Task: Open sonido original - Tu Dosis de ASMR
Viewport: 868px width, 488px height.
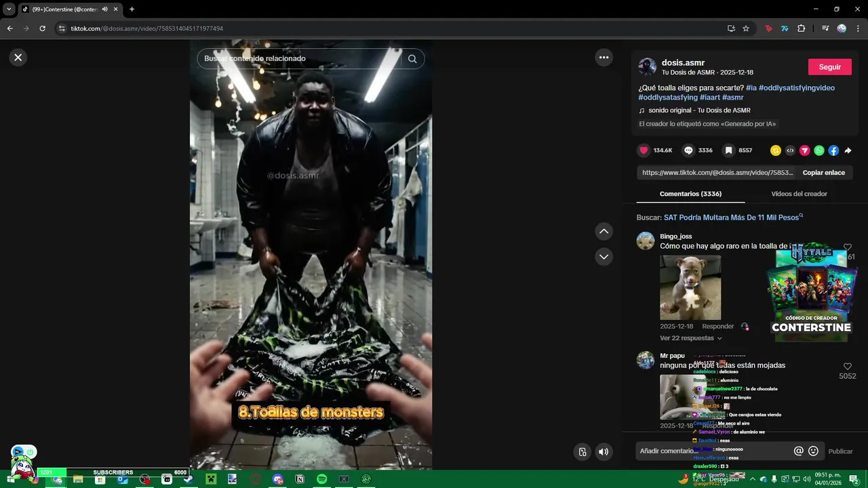Action: click(x=698, y=110)
